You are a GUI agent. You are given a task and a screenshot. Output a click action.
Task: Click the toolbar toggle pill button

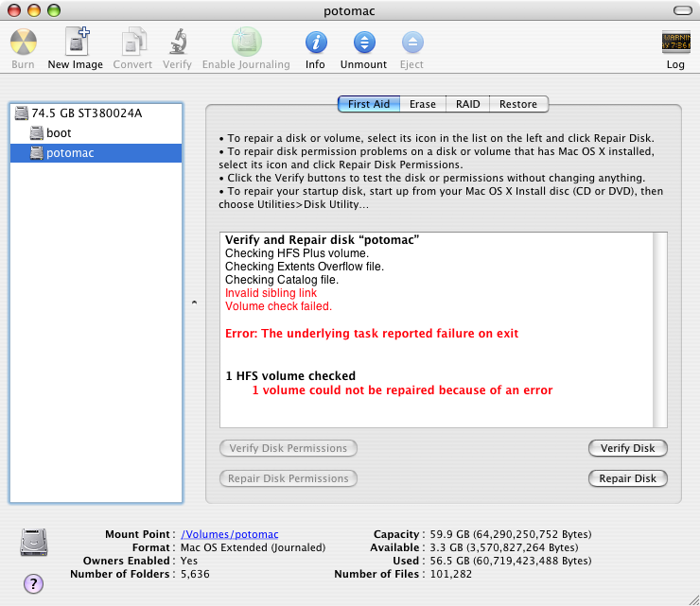[x=683, y=10]
